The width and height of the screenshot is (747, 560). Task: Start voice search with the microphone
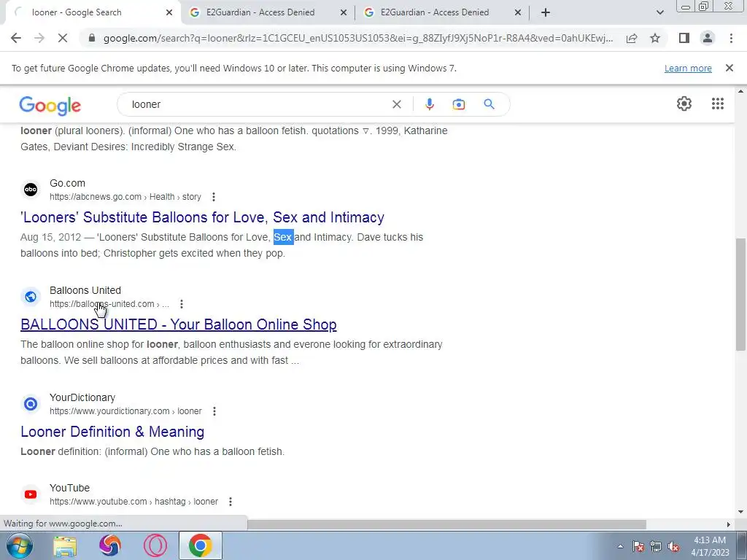(x=429, y=104)
